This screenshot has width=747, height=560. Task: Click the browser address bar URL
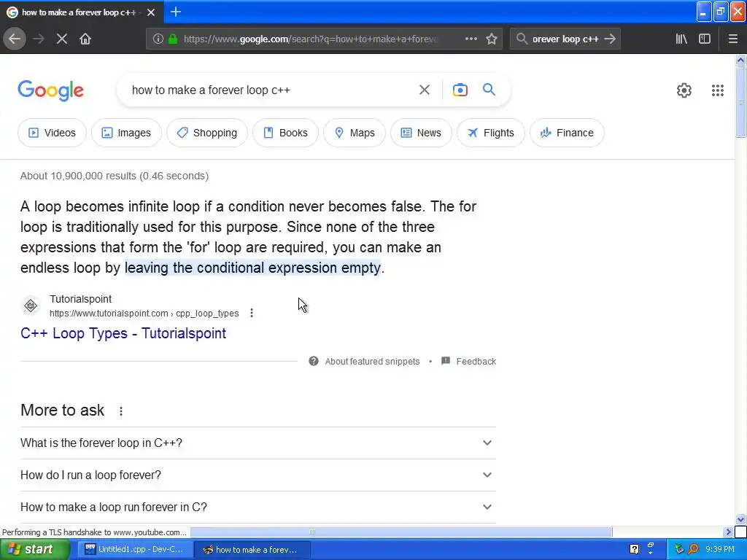(x=311, y=39)
